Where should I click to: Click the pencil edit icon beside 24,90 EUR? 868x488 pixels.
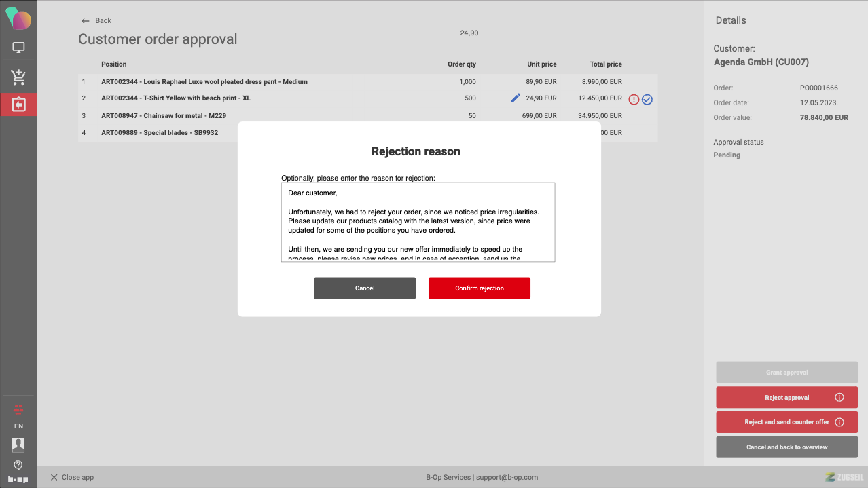tap(516, 98)
